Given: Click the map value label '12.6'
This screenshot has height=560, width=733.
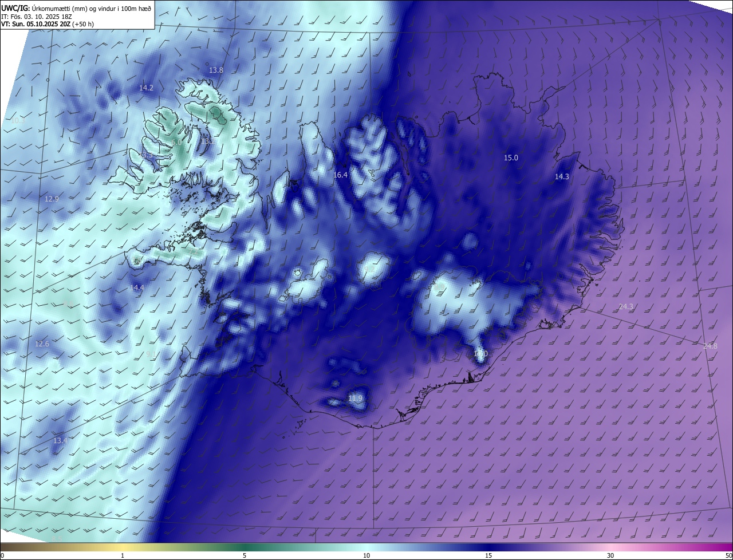Looking at the screenshot, I should tap(42, 344).
